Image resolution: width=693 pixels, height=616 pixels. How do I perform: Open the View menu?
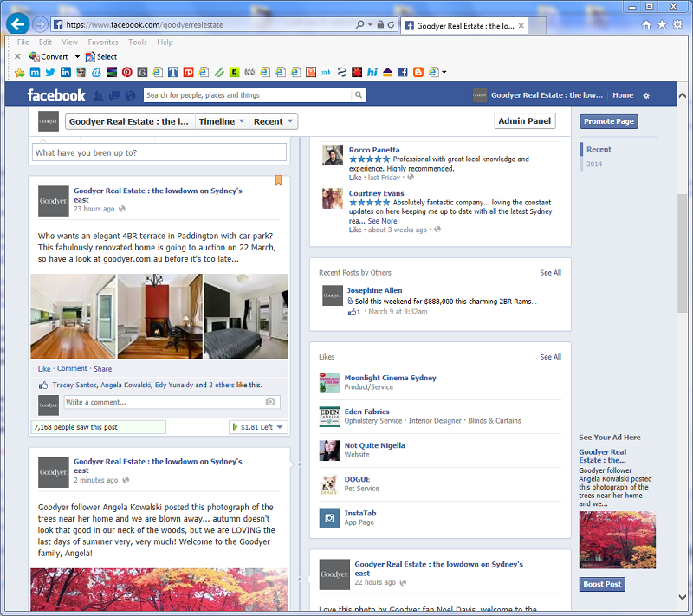tap(70, 42)
